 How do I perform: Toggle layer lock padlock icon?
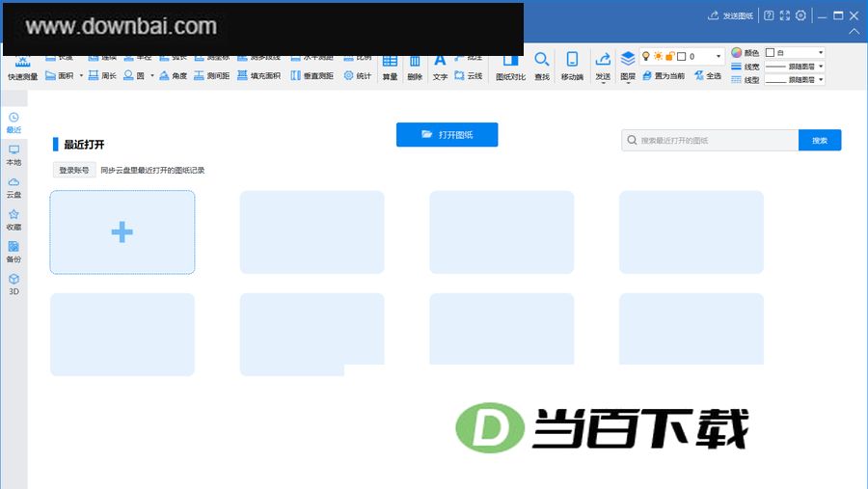tap(670, 56)
